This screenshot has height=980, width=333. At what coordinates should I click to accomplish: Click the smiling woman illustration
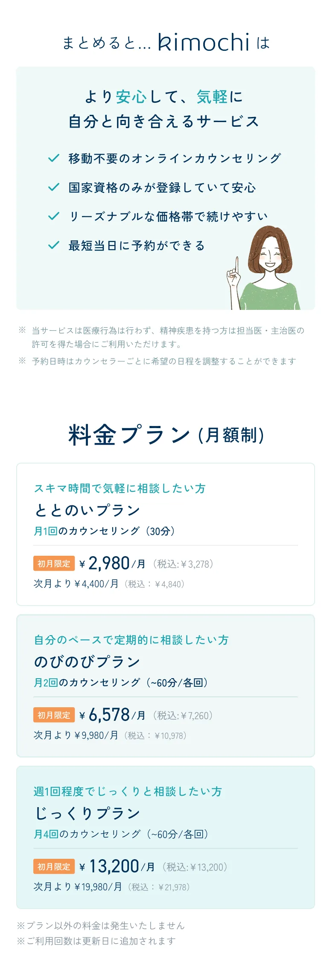266,269
